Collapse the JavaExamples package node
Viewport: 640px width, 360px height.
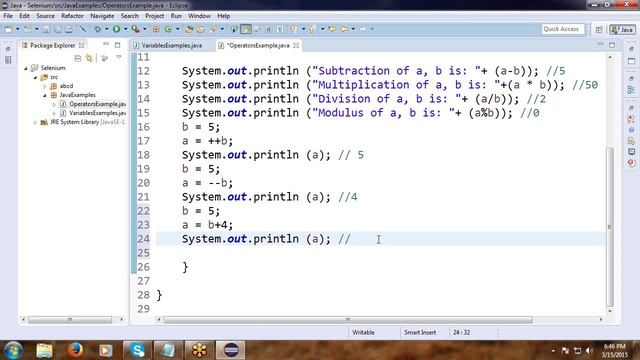[44, 95]
